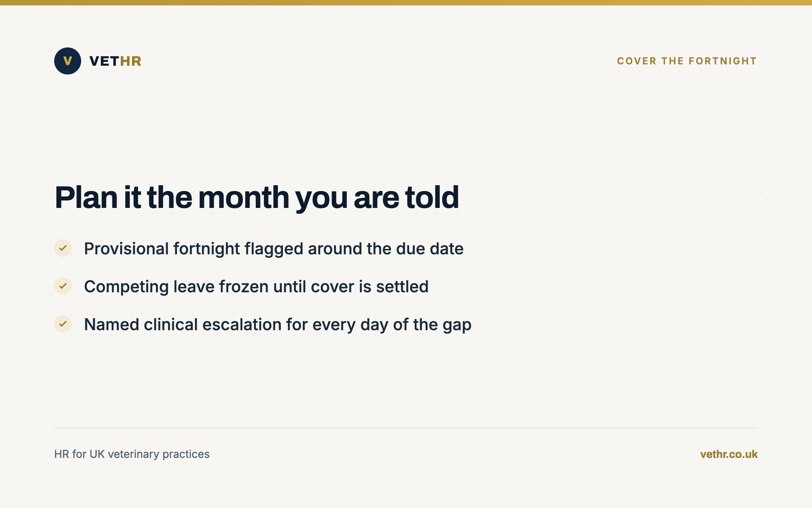Click the footer divider line
This screenshot has height=508, width=812.
406,428
